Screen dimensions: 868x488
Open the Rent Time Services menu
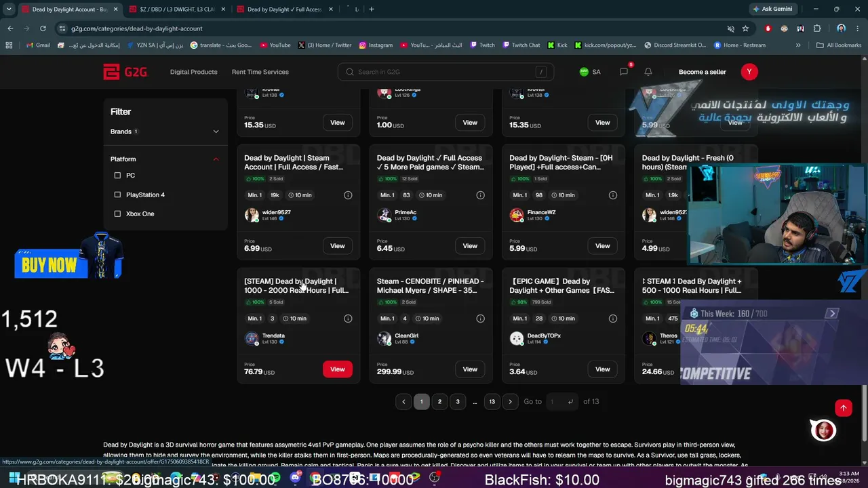click(260, 72)
